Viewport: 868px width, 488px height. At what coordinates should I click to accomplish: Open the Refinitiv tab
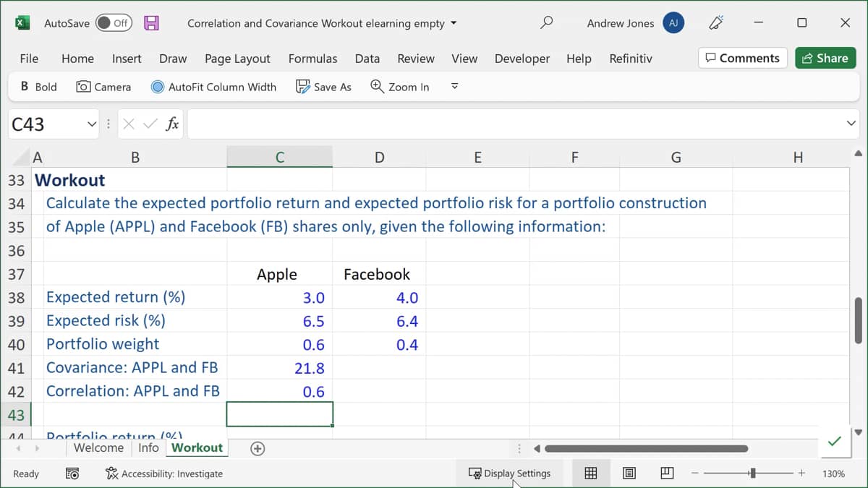pyautogui.click(x=631, y=59)
